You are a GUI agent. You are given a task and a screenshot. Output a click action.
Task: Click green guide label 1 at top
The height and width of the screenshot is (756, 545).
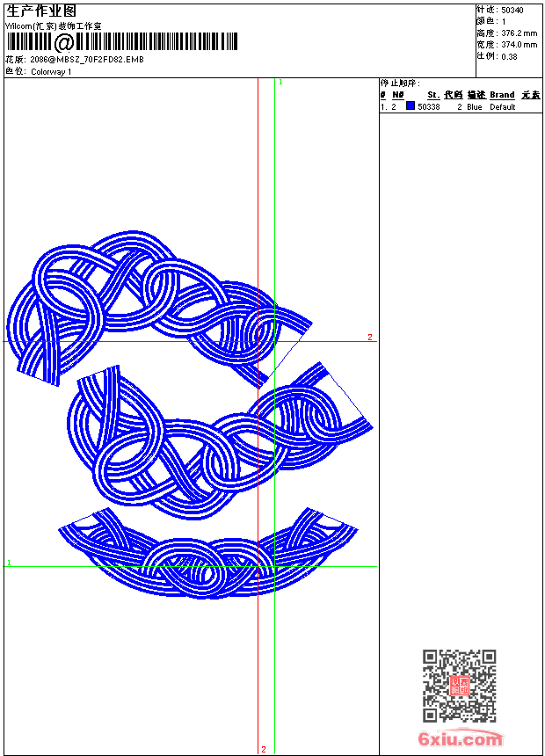tap(280, 83)
